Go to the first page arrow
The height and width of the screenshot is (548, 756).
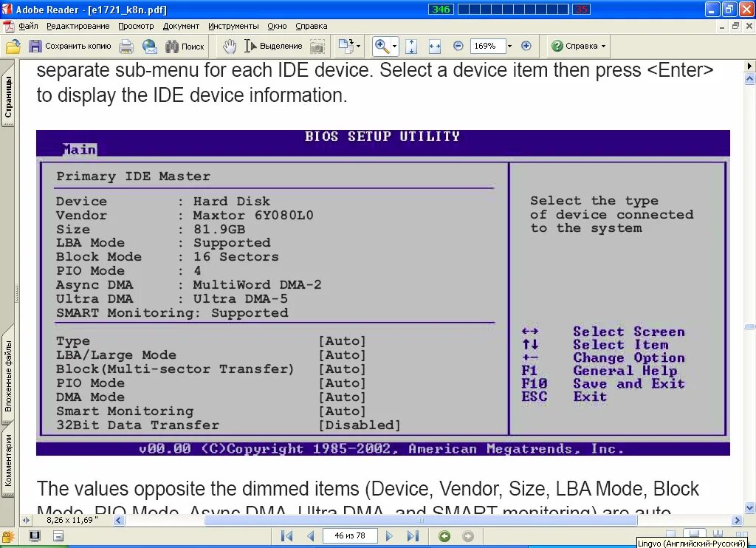287,536
